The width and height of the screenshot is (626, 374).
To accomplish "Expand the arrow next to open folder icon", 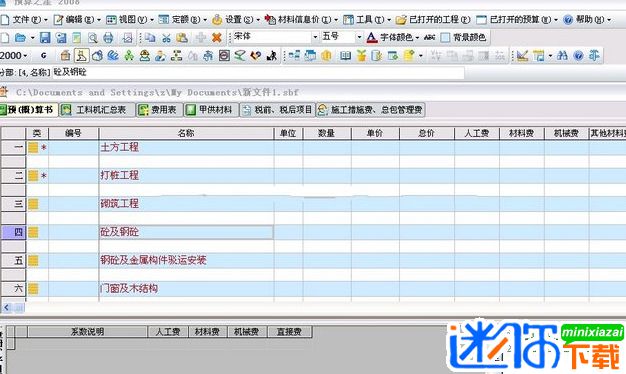I will tap(32, 38).
